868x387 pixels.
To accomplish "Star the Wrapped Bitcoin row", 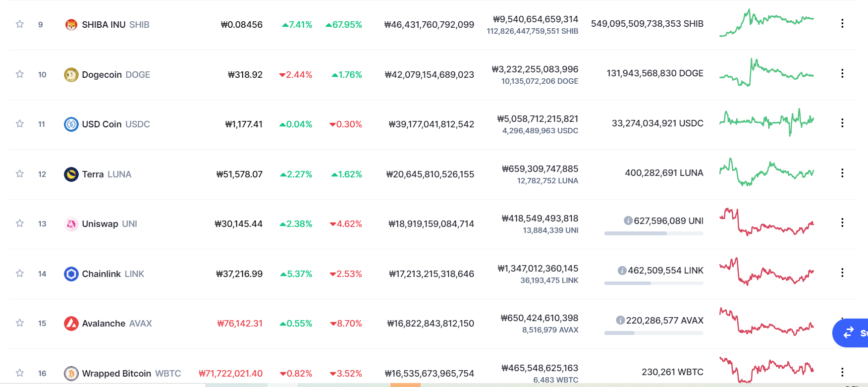I will point(20,373).
